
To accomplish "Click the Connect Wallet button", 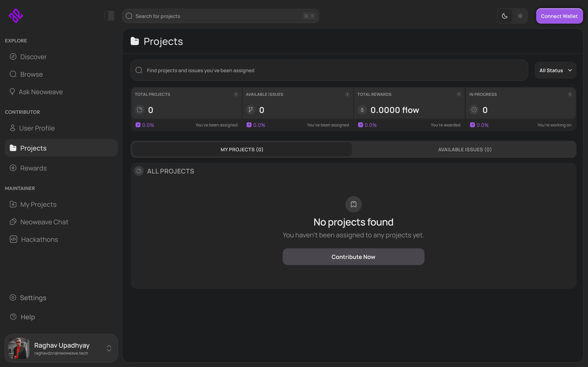I will click(x=559, y=16).
